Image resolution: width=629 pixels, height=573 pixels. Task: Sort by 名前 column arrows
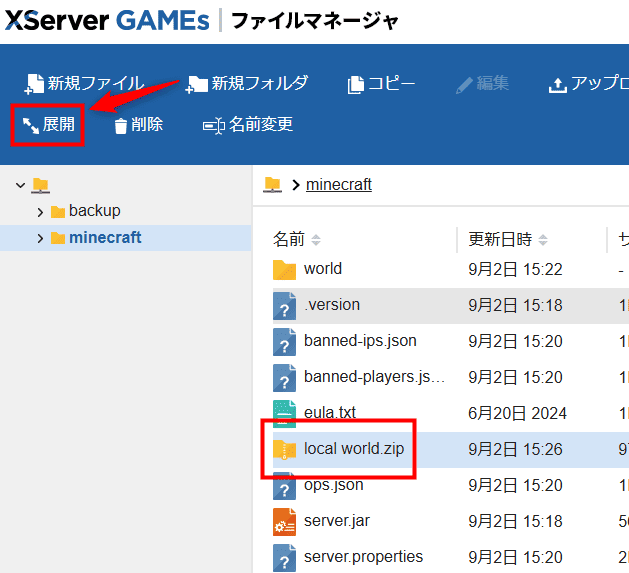coord(316,240)
